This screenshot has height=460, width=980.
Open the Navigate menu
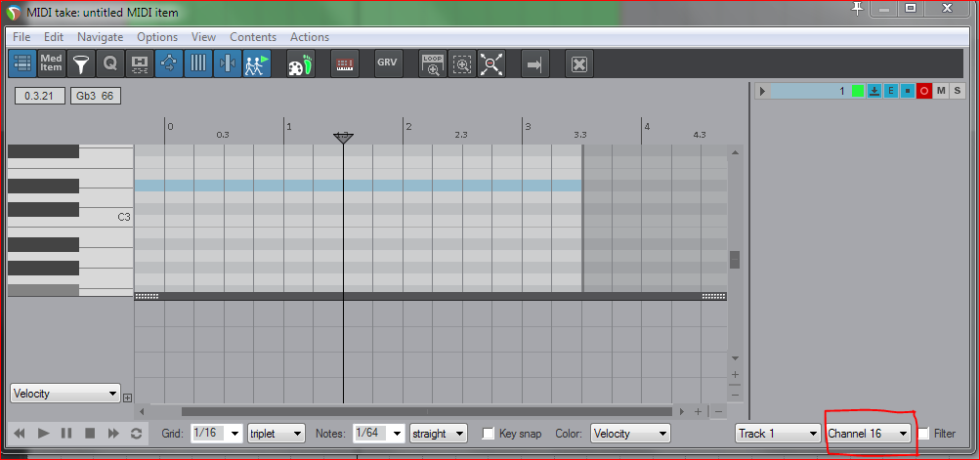[x=100, y=37]
